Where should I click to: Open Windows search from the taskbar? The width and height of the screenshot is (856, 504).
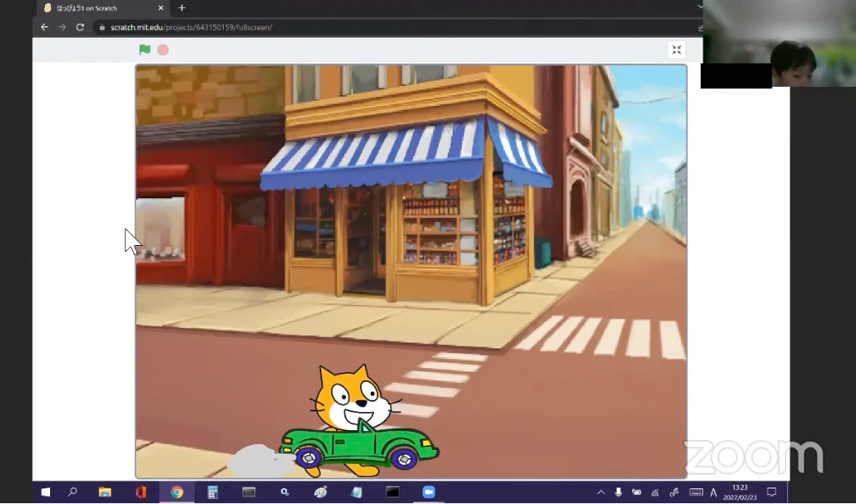point(73,492)
